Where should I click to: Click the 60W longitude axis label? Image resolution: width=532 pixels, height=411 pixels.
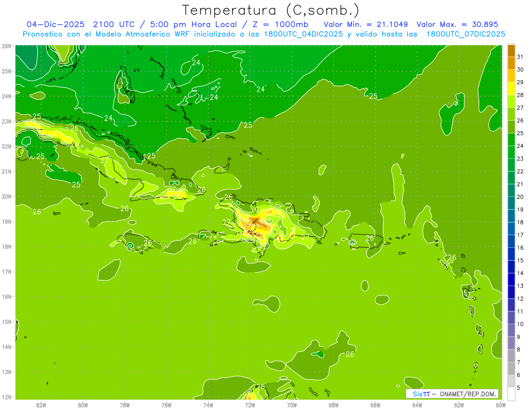coord(501,405)
